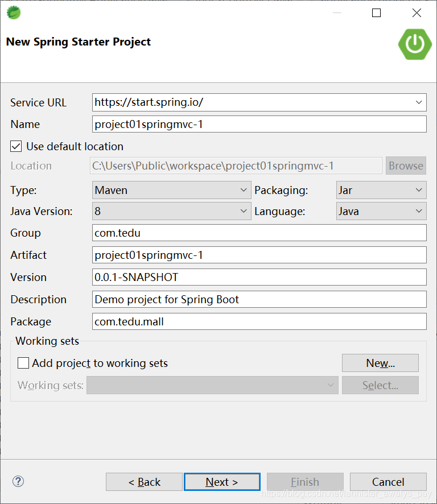Enable Add project to working sets
437x504 pixels.
coord(23,363)
